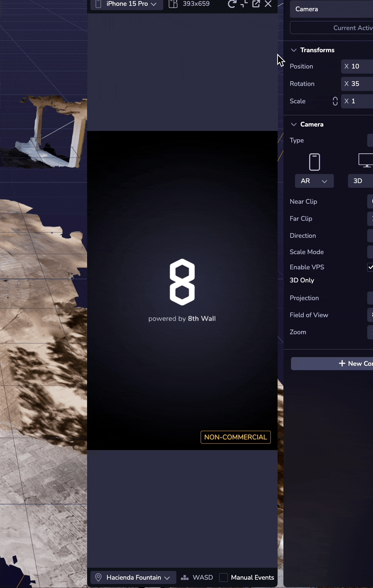The image size is (373, 588).
Task: Click the rotate device orientation icon
Action: point(173,4)
